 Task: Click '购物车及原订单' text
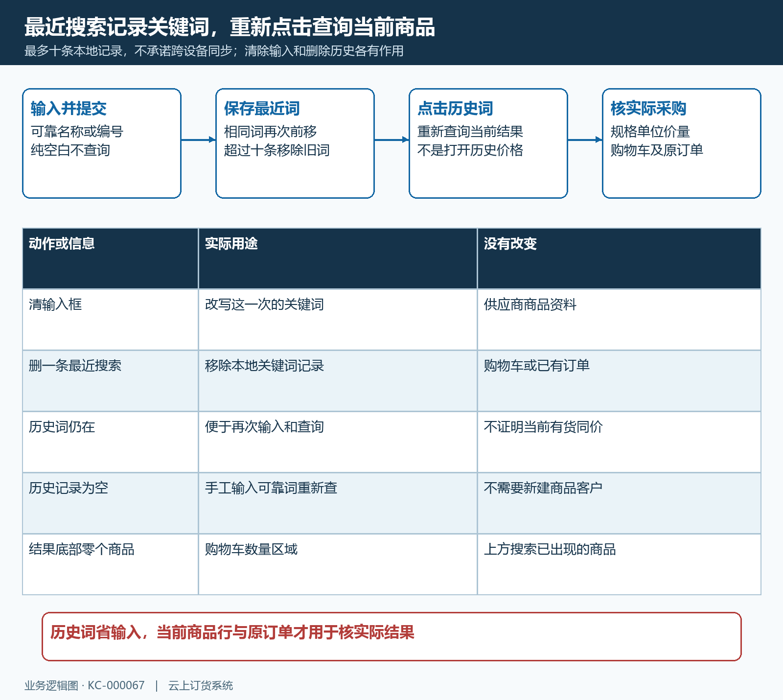click(x=657, y=150)
